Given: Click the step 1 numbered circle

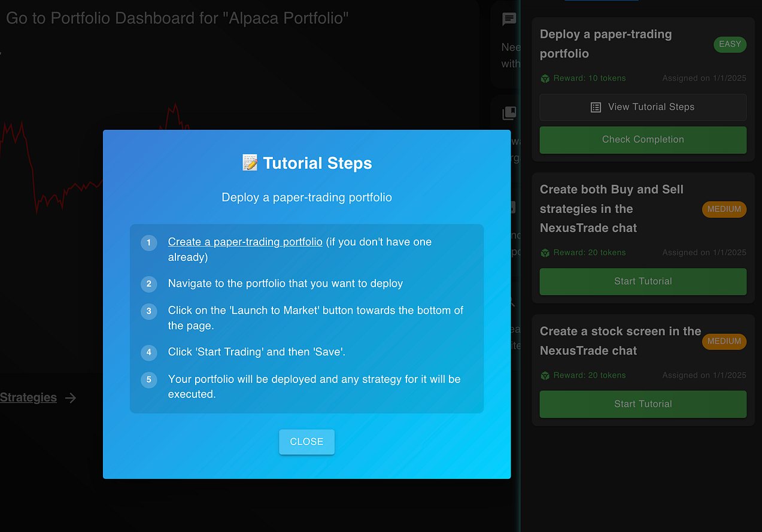Looking at the screenshot, I should 148,243.
